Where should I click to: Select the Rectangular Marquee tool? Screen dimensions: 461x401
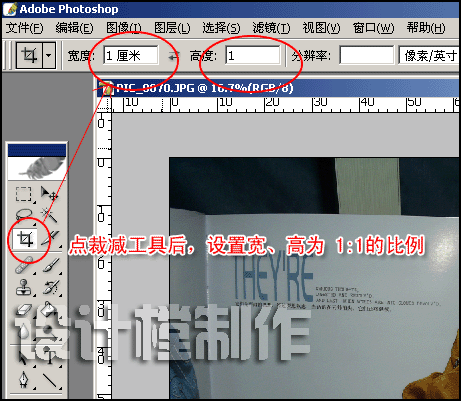pyautogui.click(x=24, y=194)
